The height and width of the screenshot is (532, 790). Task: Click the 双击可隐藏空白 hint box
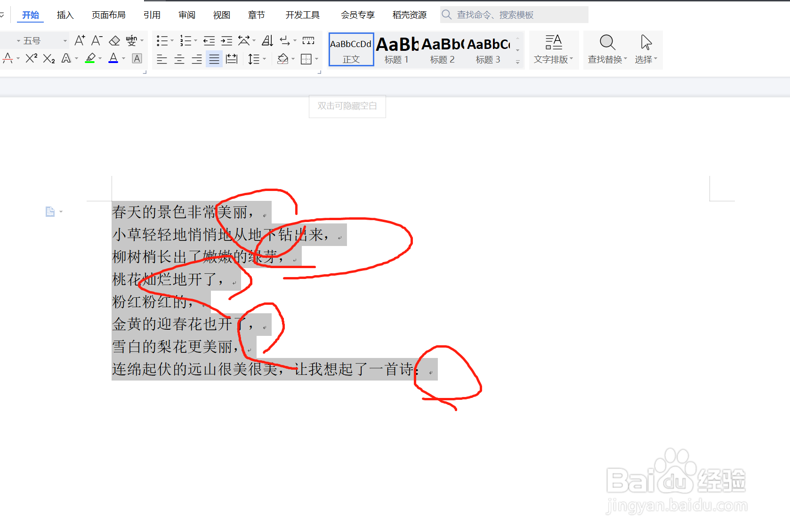(x=347, y=106)
